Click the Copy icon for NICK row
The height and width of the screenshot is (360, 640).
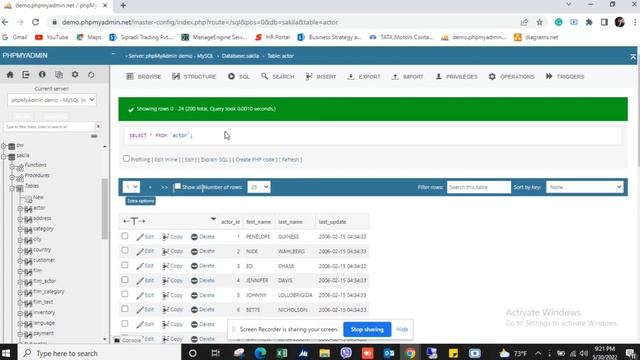(166, 251)
